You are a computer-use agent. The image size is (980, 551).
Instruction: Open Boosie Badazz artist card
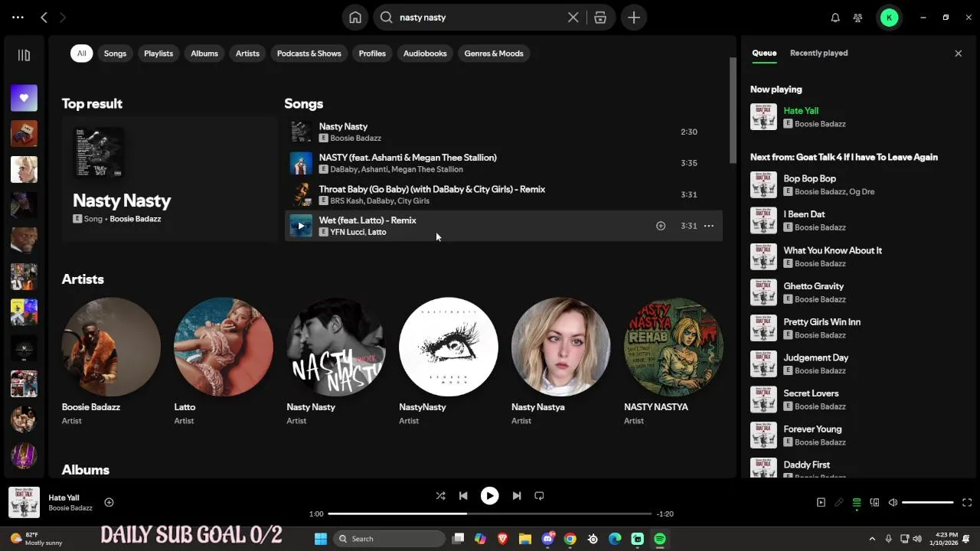(111, 361)
